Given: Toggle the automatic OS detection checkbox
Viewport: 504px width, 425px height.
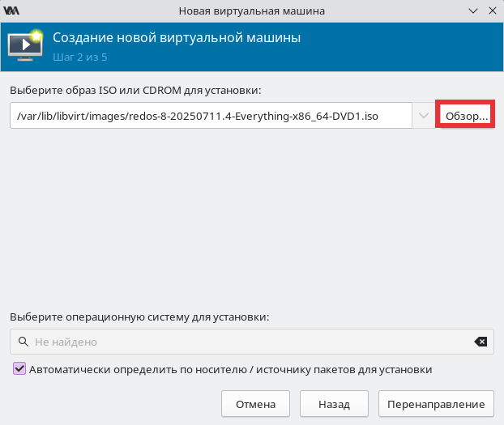Looking at the screenshot, I should pyautogui.click(x=19, y=368).
